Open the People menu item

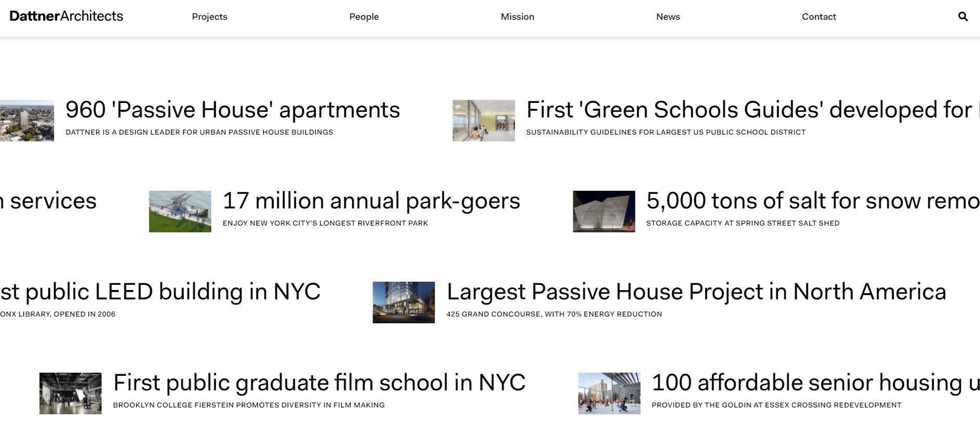[364, 17]
